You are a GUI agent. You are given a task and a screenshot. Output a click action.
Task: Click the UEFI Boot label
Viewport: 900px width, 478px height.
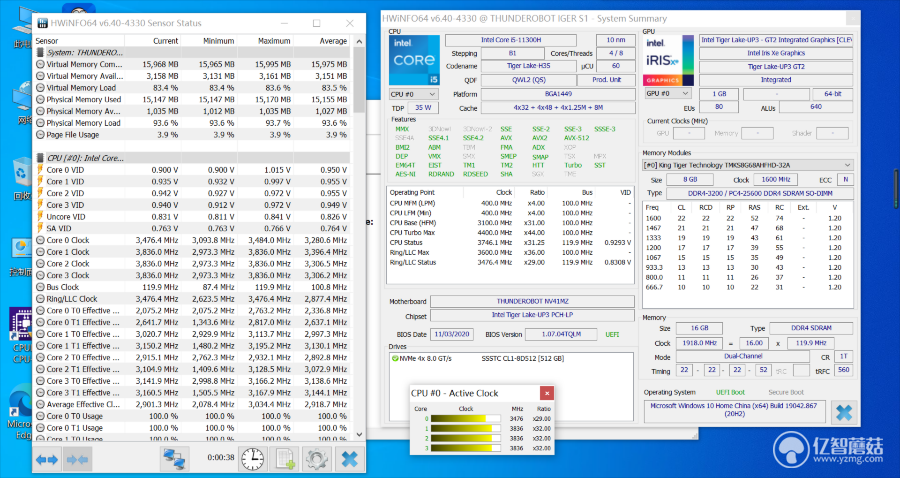[x=730, y=392]
